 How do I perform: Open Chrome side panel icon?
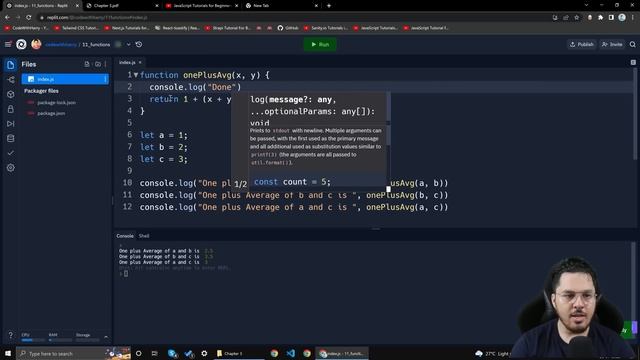611,18
